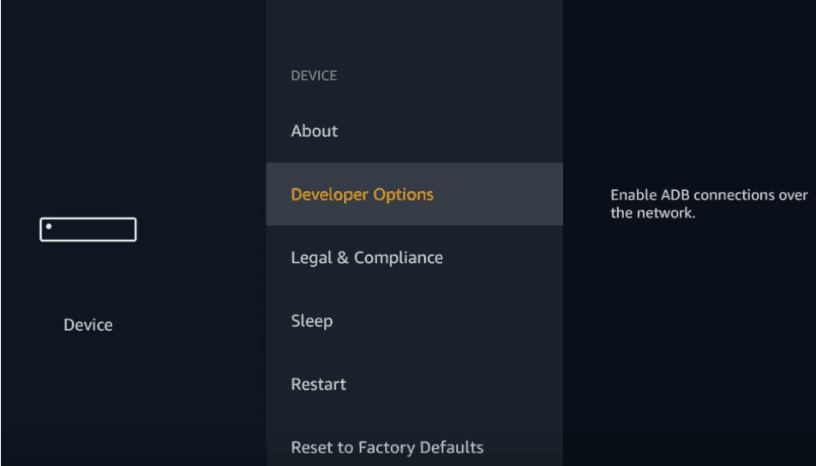The image size is (816, 466).
Task: Click the word Reset at the list bottom
Action: point(312,447)
